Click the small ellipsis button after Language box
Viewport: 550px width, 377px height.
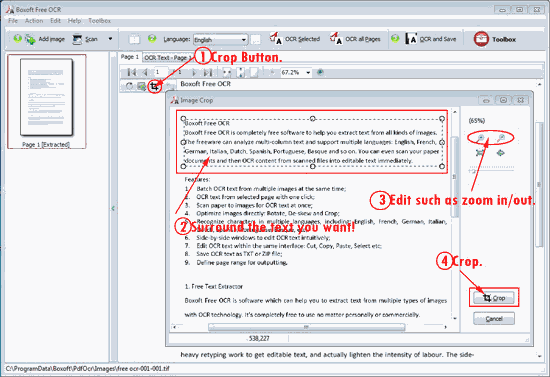[x=256, y=40]
